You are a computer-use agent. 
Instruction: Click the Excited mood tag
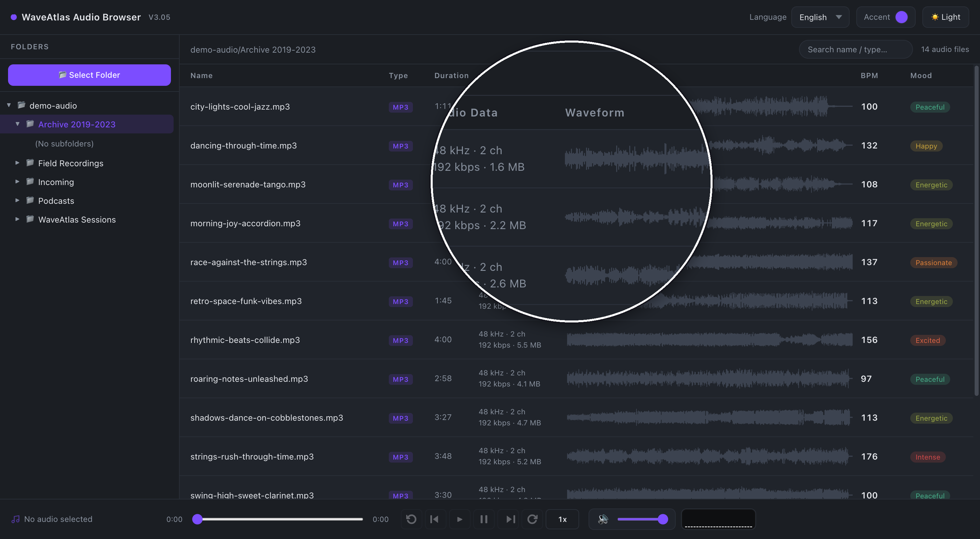coord(927,341)
